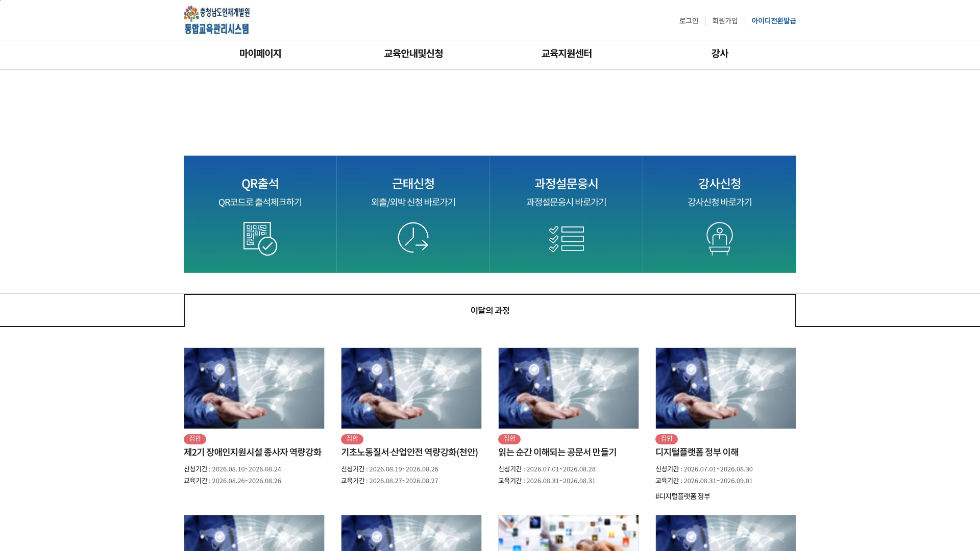Click QR코드로 출석체크하기 text
This screenshot has height=551, width=980.
260,202
